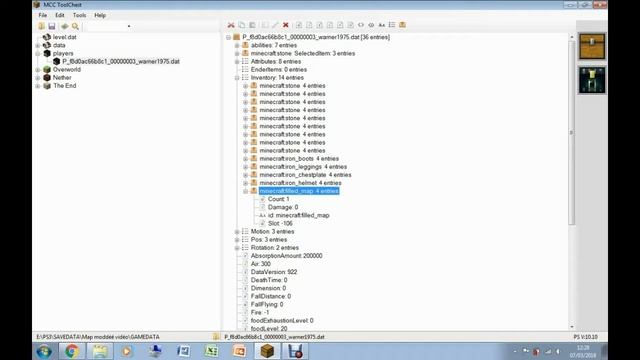Screen dimensions: 640x360
Task: Open the toolbar combo box dropdown
Action: click(129, 26)
